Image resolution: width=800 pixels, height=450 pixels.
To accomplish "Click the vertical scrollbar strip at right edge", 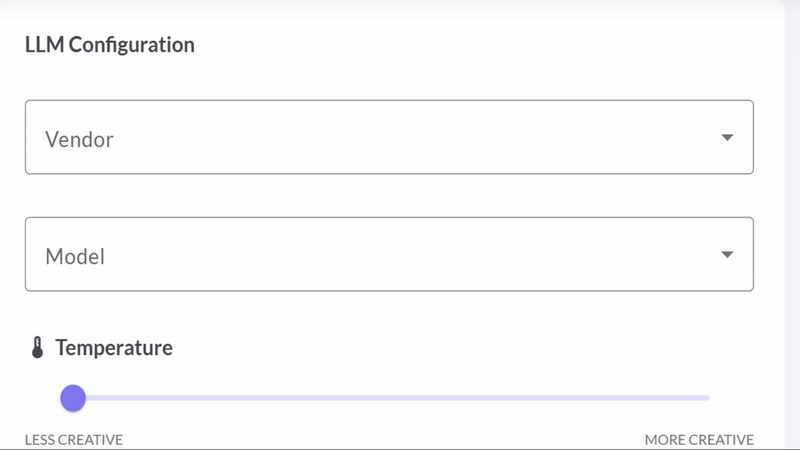I will coord(792,224).
